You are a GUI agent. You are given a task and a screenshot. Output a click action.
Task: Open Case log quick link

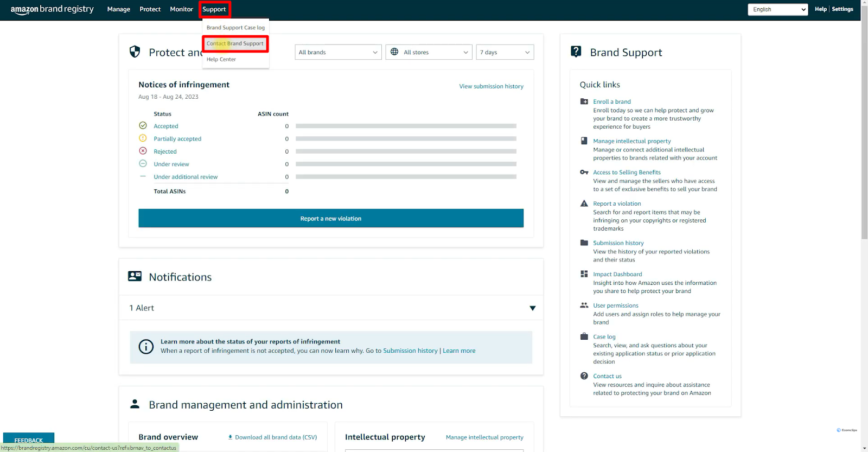point(604,336)
